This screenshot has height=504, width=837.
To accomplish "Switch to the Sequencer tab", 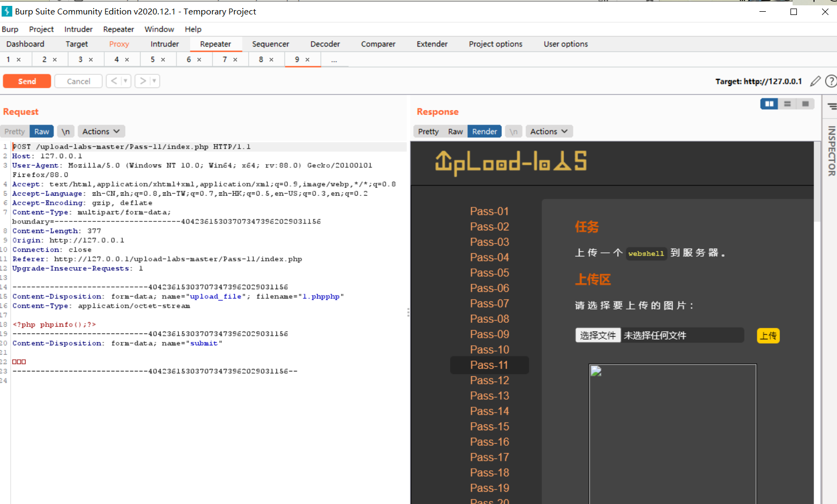I will click(271, 44).
